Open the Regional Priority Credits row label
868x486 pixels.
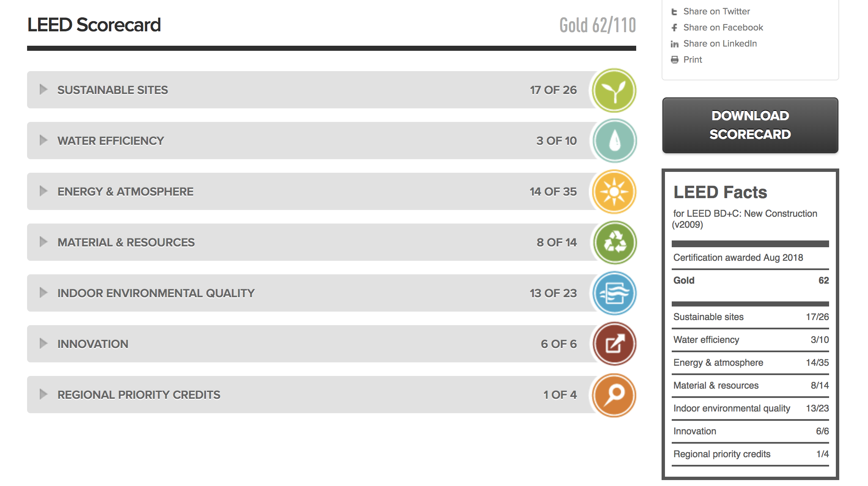tap(139, 395)
